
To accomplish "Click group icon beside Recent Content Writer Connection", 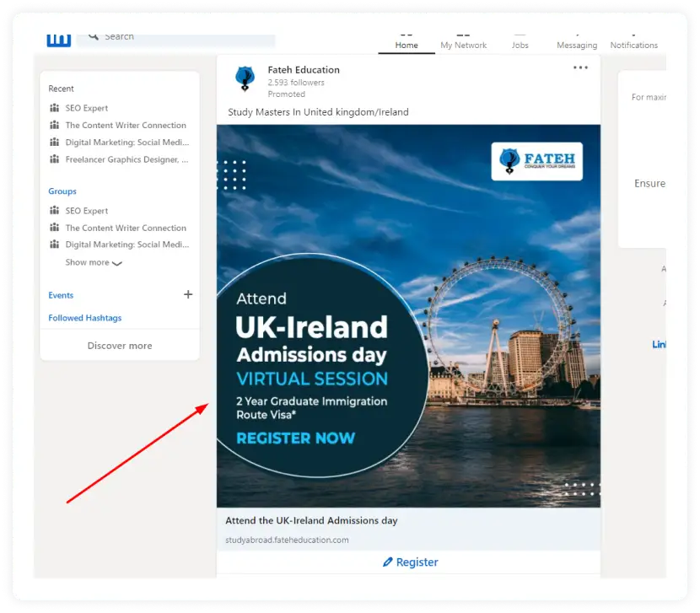I will (55, 125).
